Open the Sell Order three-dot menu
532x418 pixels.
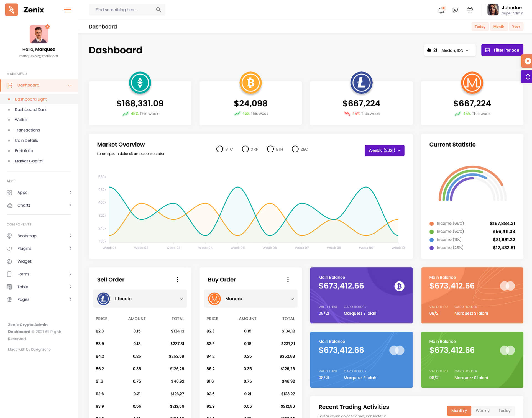177,279
